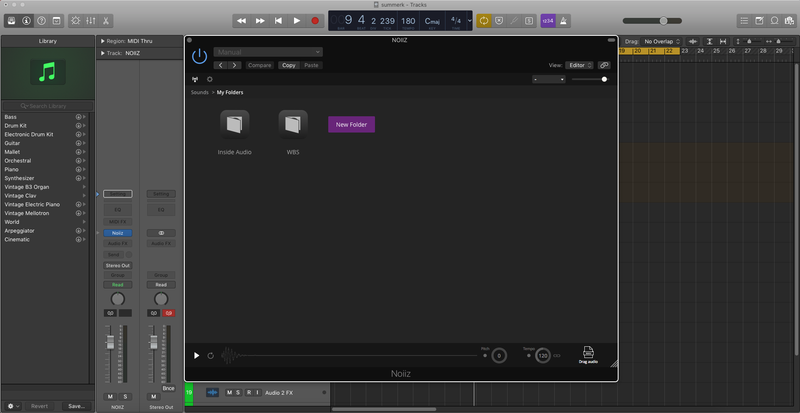Select Synthesizer in the Library list

[20, 179]
